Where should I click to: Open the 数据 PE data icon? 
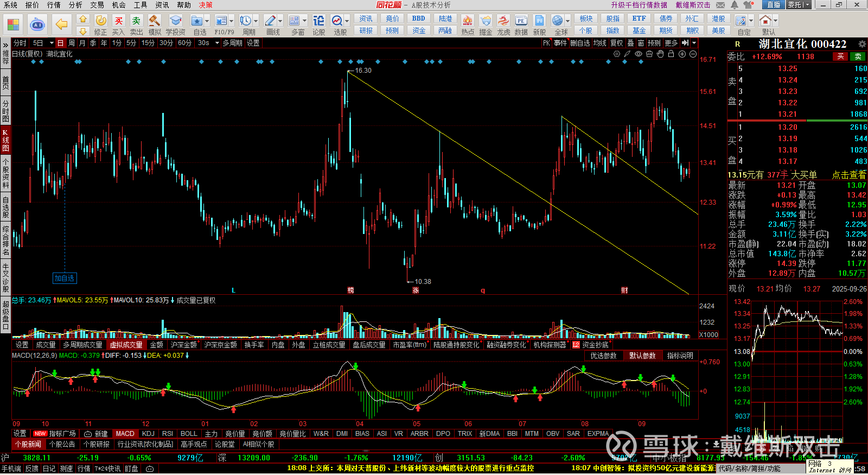point(521,21)
